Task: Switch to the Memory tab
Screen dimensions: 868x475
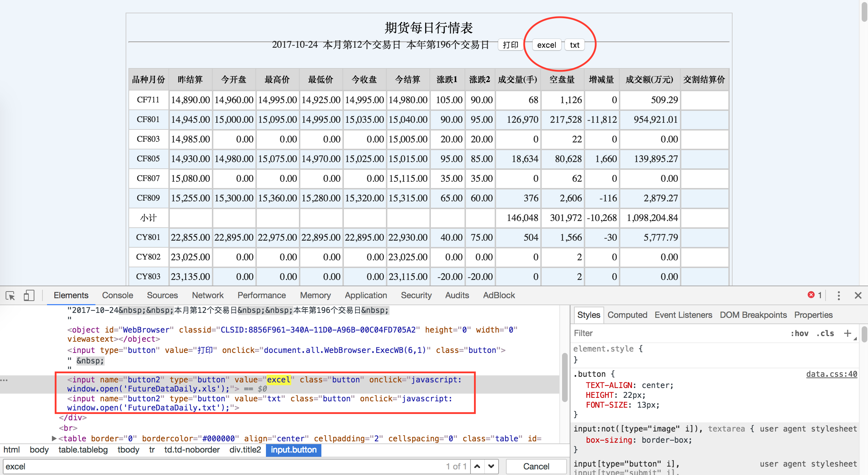Action: click(x=315, y=295)
